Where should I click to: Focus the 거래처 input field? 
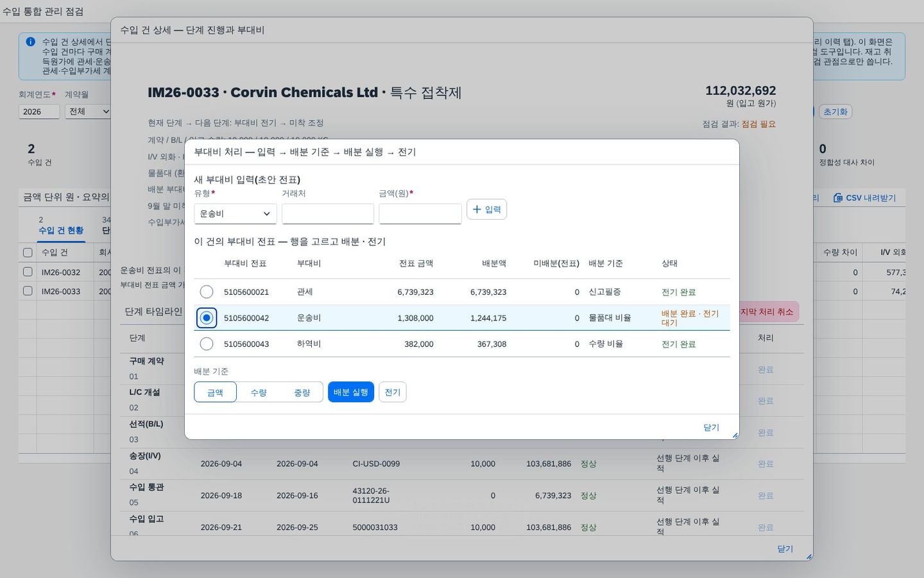[x=328, y=214]
